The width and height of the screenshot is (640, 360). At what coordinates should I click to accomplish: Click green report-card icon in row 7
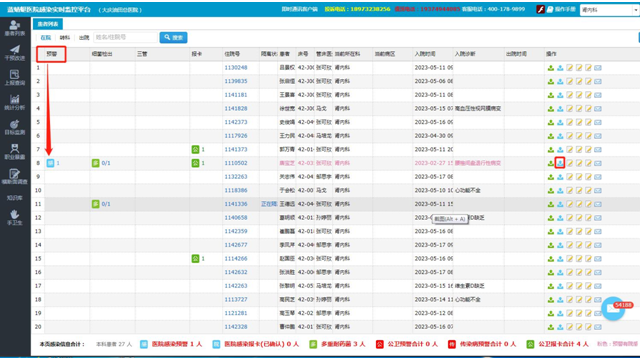[x=196, y=149]
